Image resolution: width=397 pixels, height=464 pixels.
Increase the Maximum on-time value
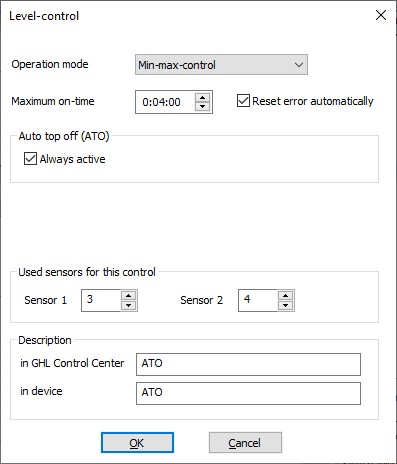tap(202, 97)
